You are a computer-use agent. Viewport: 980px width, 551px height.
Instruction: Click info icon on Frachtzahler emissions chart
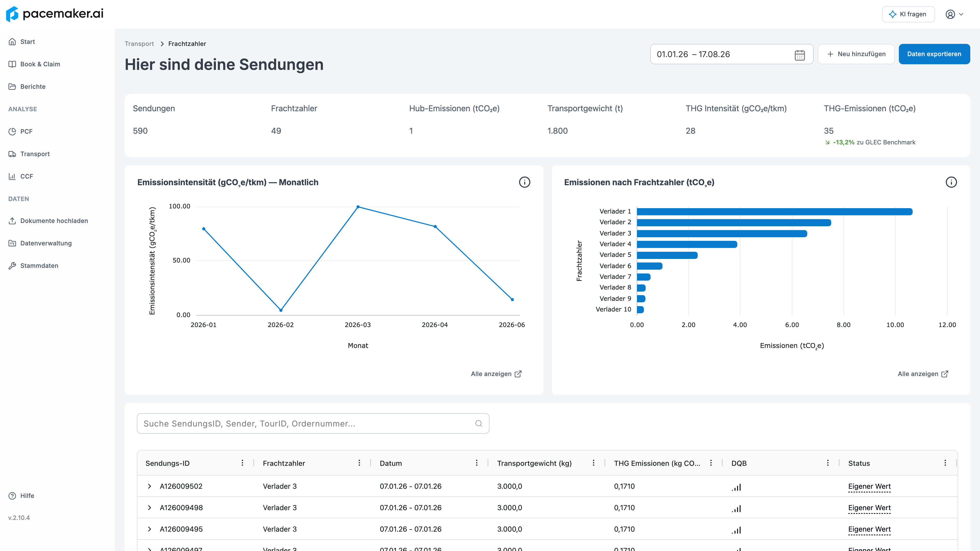(951, 182)
